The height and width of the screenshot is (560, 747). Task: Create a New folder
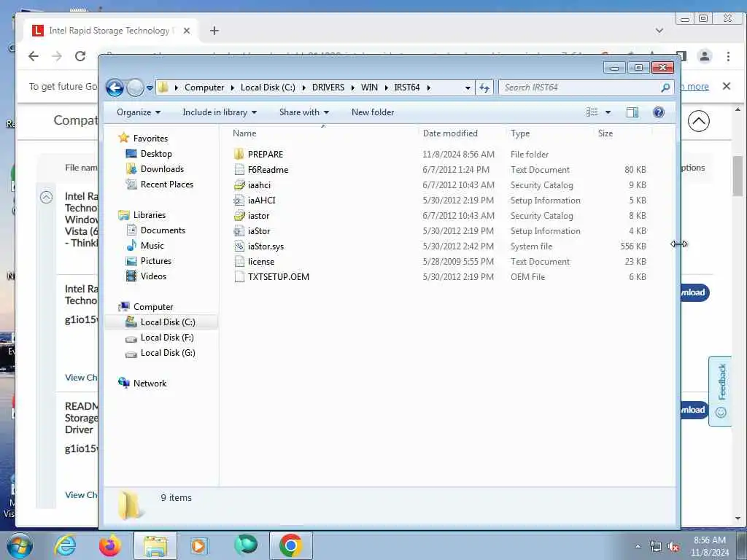373,112
